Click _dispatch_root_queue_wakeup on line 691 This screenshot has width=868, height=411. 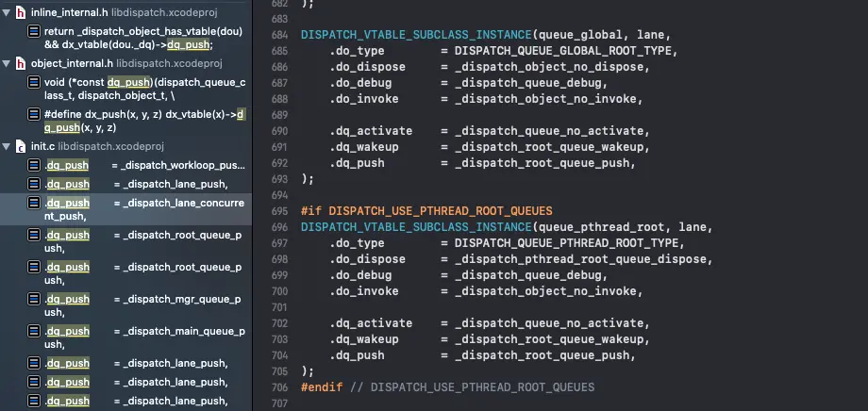(x=548, y=147)
